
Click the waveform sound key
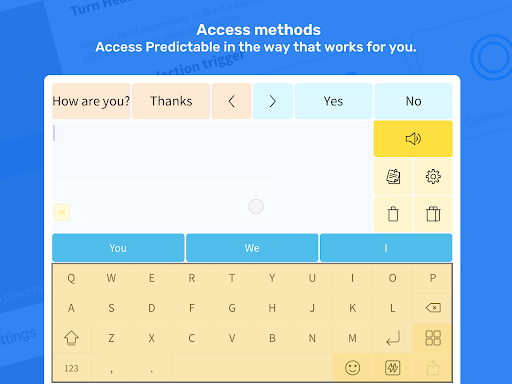tap(393, 368)
